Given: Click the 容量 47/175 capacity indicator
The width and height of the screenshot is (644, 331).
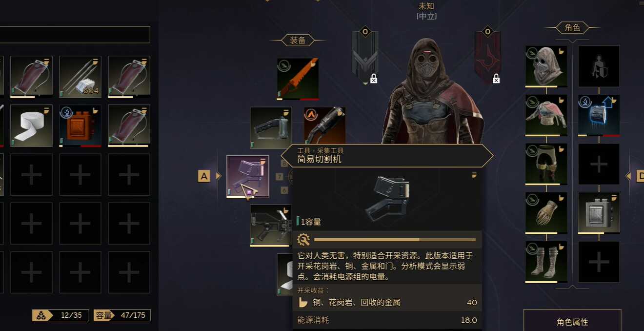Looking at the screenshot, I should pos(122,315).
